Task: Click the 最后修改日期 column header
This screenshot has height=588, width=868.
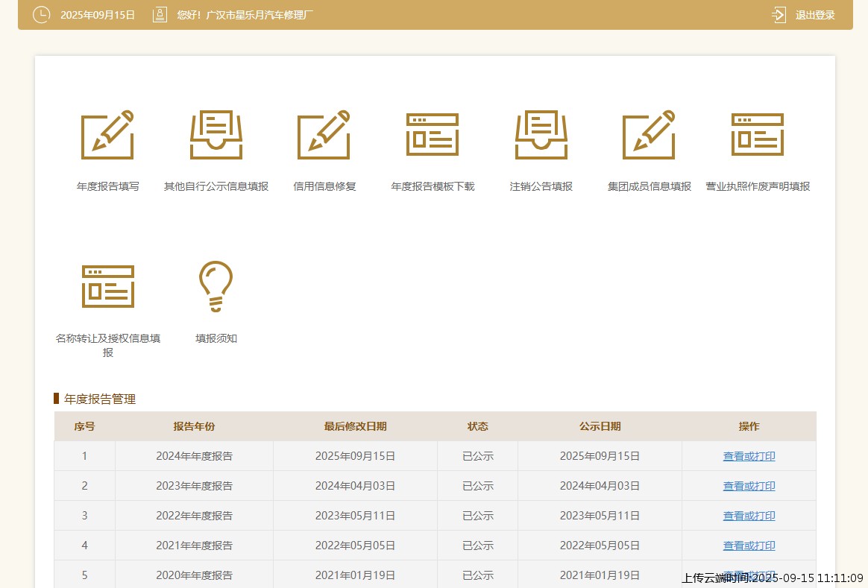Action: 356,426
